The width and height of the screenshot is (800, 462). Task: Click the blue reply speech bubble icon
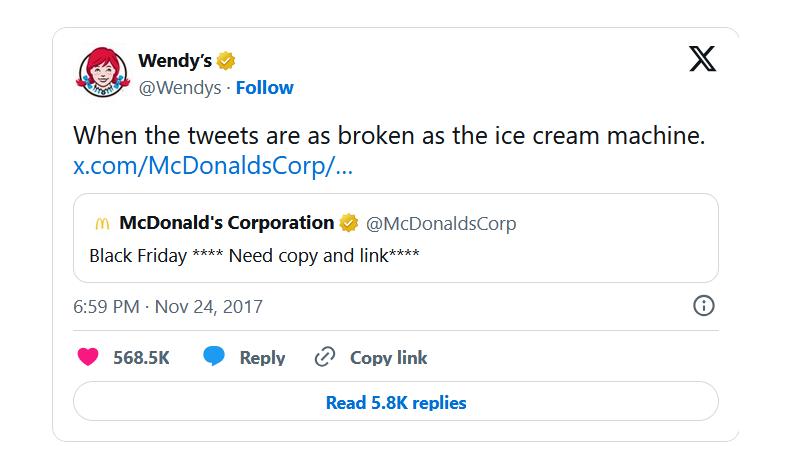point(214,357)
